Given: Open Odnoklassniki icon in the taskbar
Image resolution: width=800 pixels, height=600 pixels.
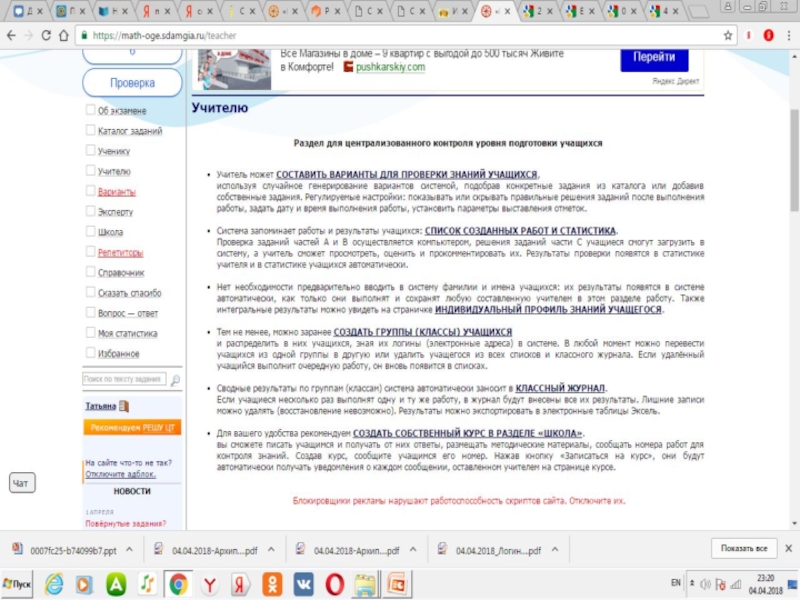Looking at the screenshot, I should 271,582.
